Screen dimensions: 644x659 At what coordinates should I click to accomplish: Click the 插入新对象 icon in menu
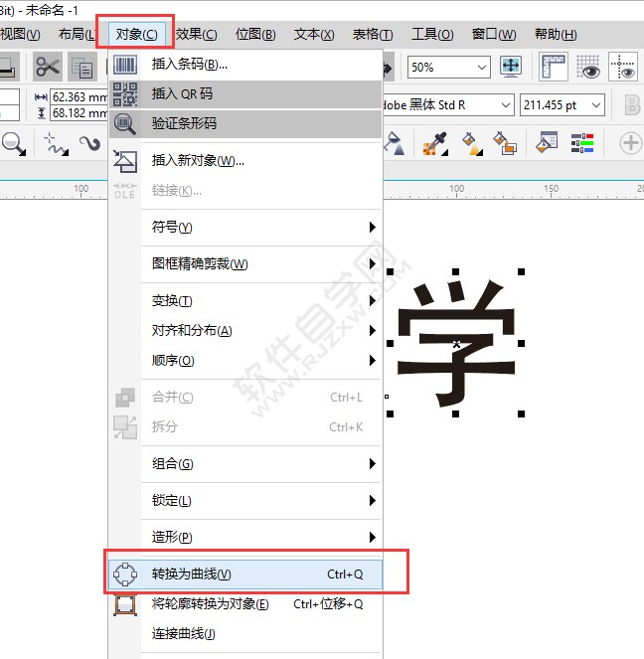[125, 161]
